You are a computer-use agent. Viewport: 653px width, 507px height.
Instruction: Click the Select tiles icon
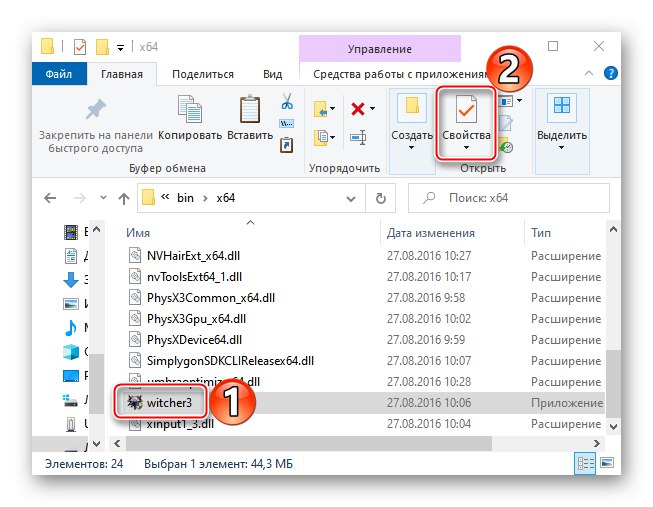(562, 107)
